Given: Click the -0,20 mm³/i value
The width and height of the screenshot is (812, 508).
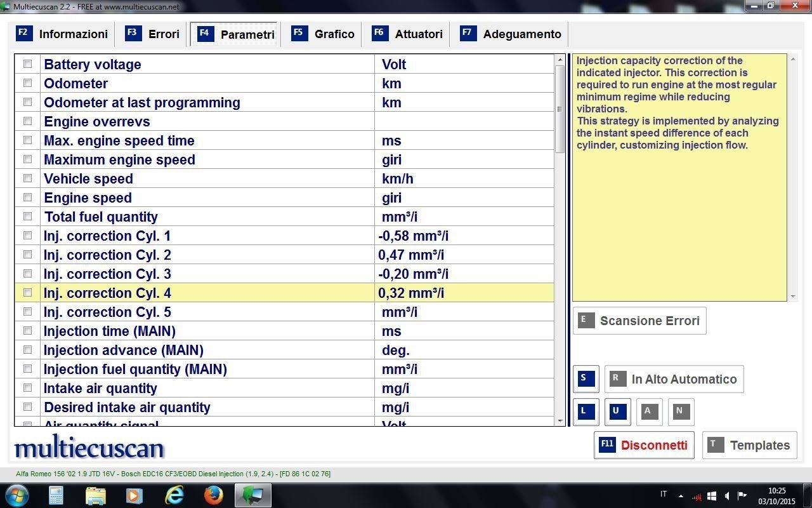Looking at the screenshot, I should (413, 274).
